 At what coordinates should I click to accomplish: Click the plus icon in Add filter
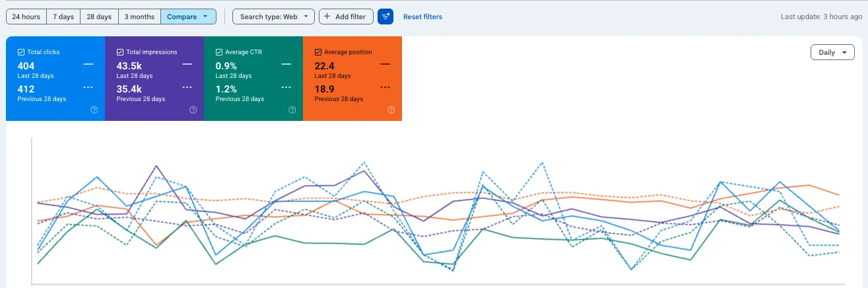(327, 17)
